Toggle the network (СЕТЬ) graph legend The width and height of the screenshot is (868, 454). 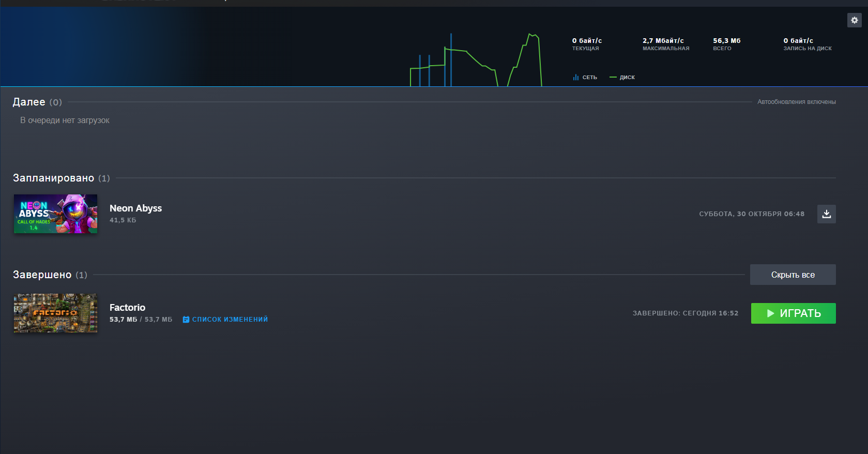[585, 78]
